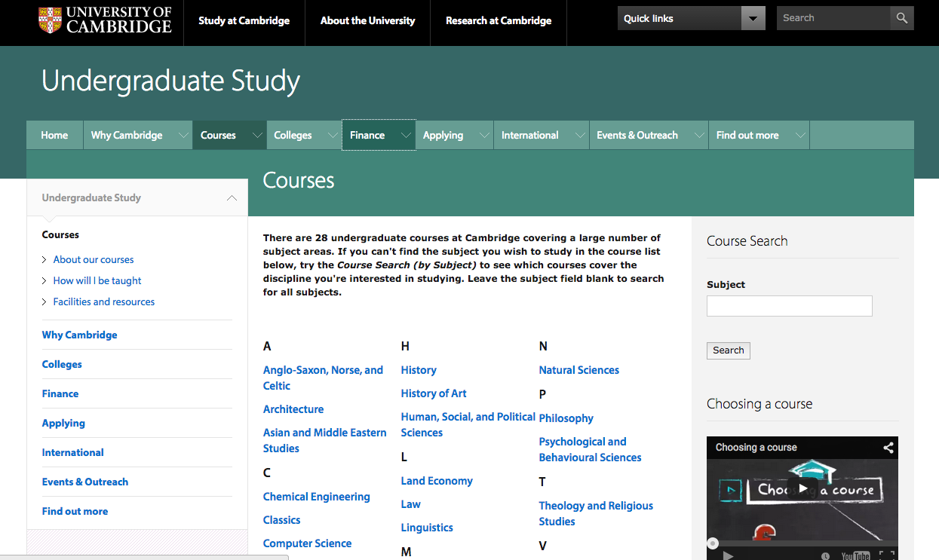Click the Watch later clock icon

click(x=825, y=555)
